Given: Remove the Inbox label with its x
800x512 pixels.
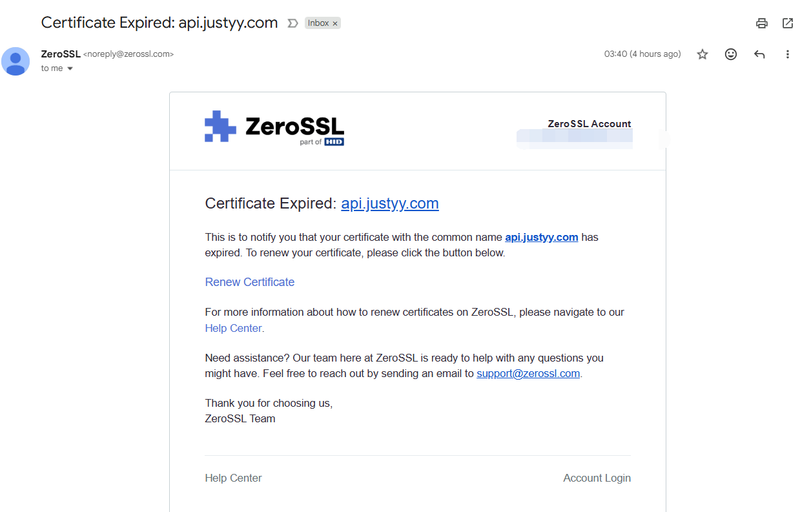Looking at the screenshot, I should coord(335,23).
